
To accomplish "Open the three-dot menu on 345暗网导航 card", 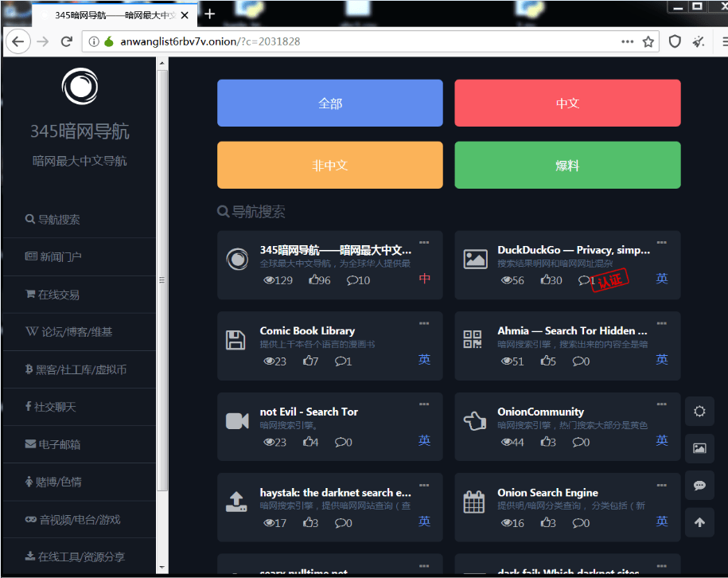I will pyautogui.click(x=424, y=243).
